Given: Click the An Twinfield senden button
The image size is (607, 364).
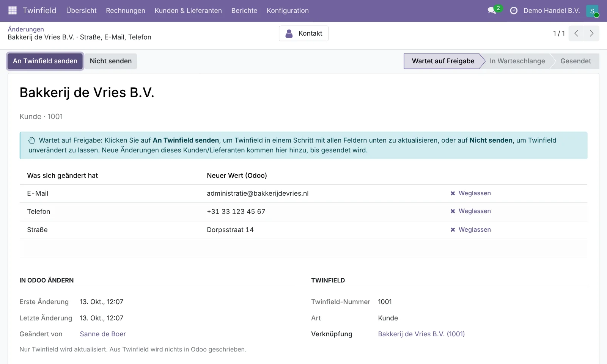Looking at the screenshot, I should pos(45,61).
